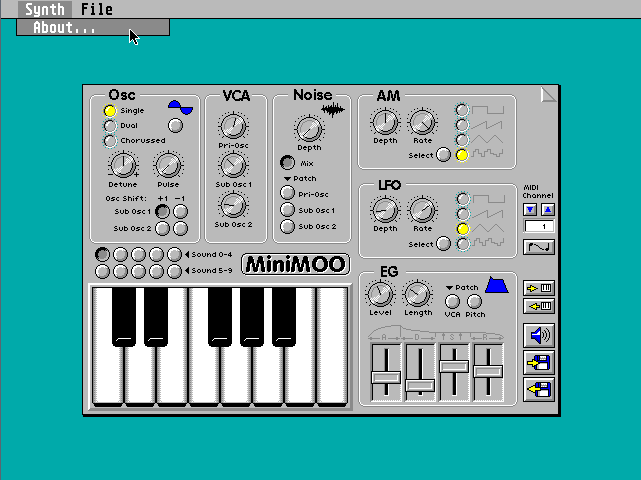641x480 pixels.
Task: Click the VCA Pri-Osc knob
Action: click(233, 126)
